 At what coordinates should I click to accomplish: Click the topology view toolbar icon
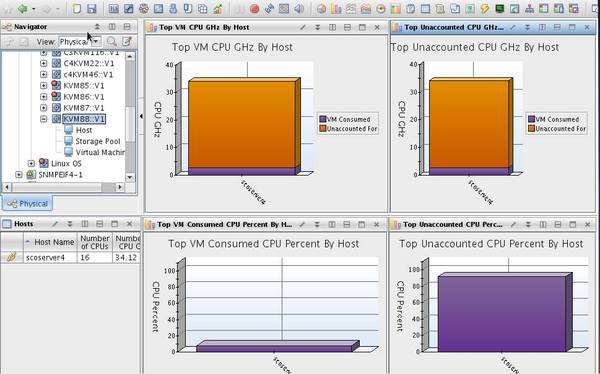[529, 9]
